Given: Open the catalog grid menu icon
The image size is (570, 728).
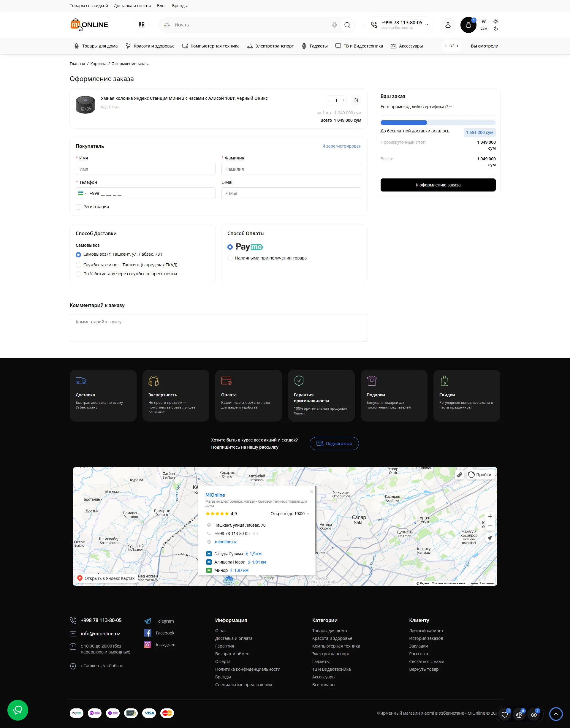Looking at the screenshot, I should (x=142, y=25).
